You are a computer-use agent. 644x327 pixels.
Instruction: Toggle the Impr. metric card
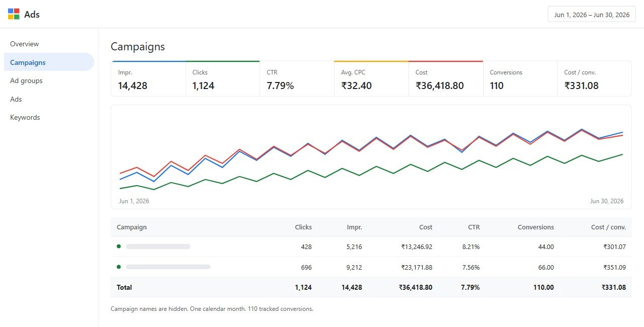click(x=148, y=78)
